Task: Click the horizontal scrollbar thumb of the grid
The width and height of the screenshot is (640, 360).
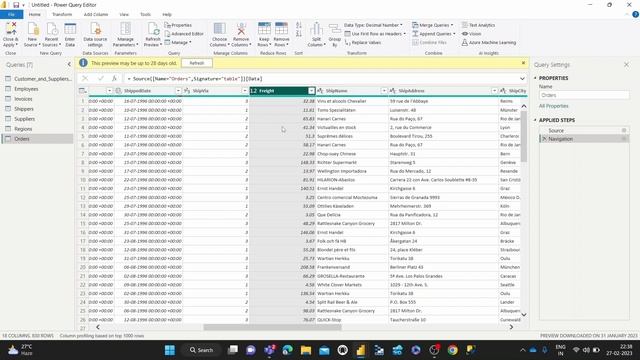Action: [272, 327]
